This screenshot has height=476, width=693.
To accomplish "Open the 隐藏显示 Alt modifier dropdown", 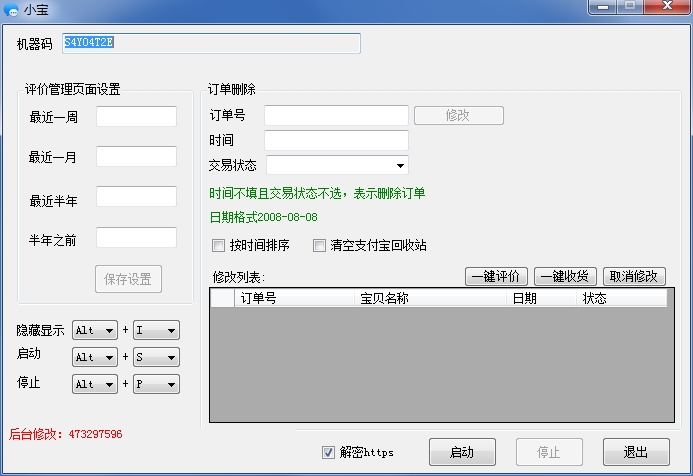I will [95, 330].
